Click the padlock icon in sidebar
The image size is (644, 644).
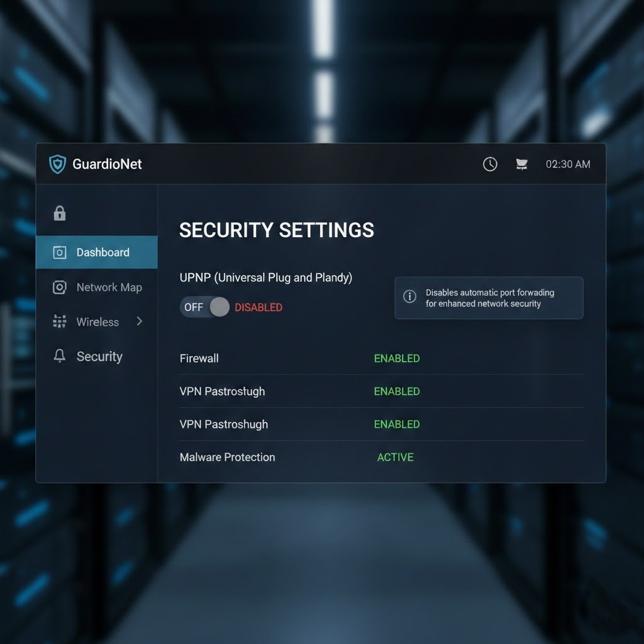(60, 213)
